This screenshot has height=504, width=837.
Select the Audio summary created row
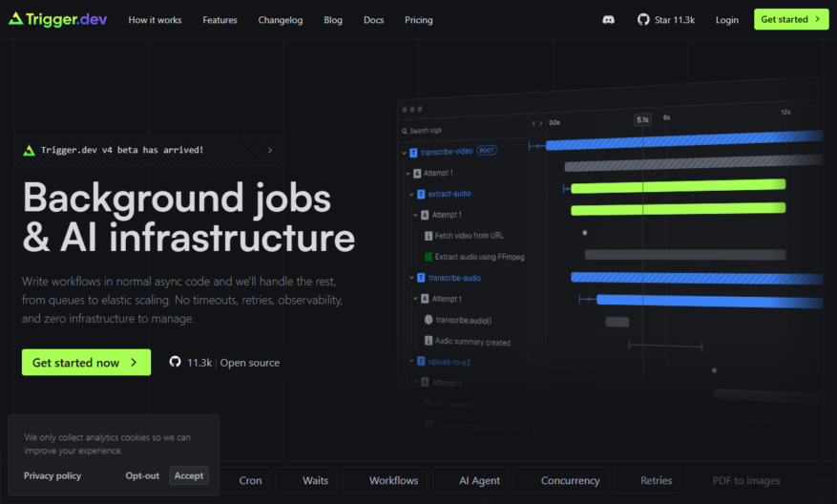point(468,342)
